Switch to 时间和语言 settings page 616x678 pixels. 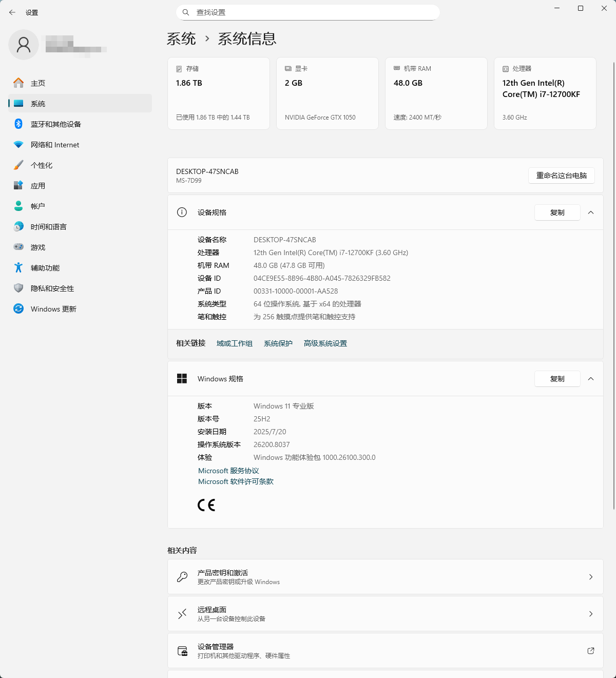48,227
